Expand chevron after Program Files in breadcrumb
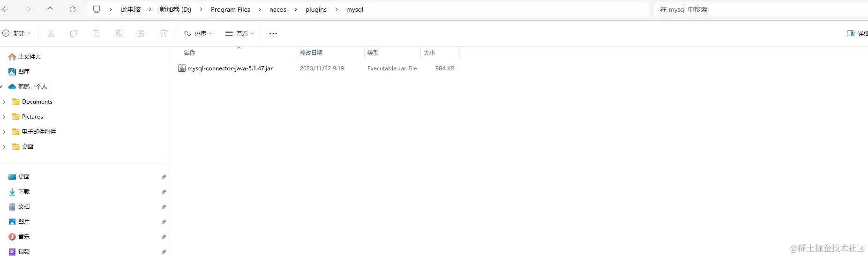Screen dimensions: 868x256 [x=260, y=9]
